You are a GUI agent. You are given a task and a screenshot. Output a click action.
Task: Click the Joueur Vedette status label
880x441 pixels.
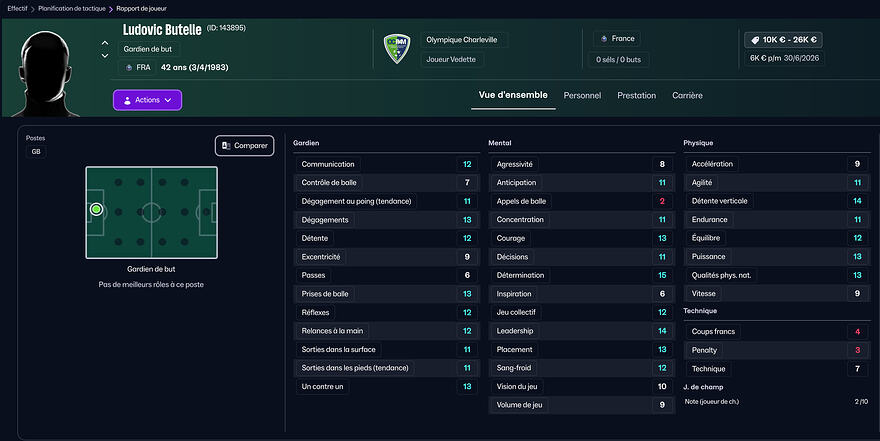[453, 60]
